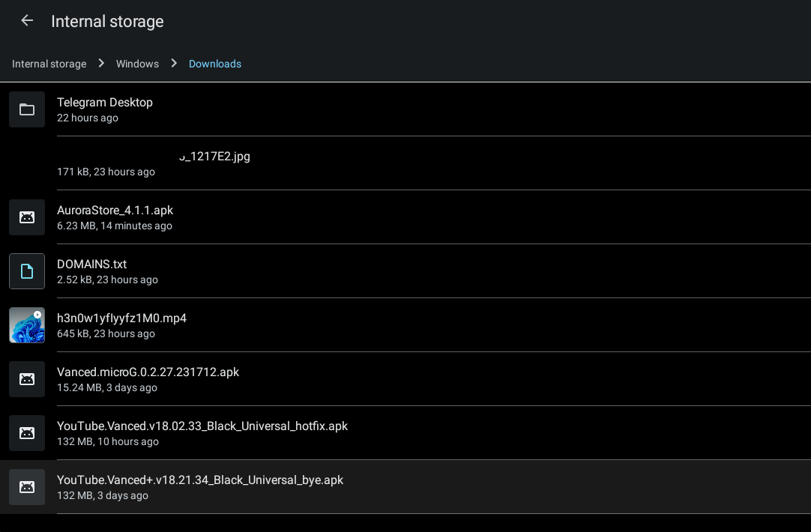This screenshot has width=811, height=532.
Task: Select the Downloads breadcrumb label
Action: tap(215, 64)
